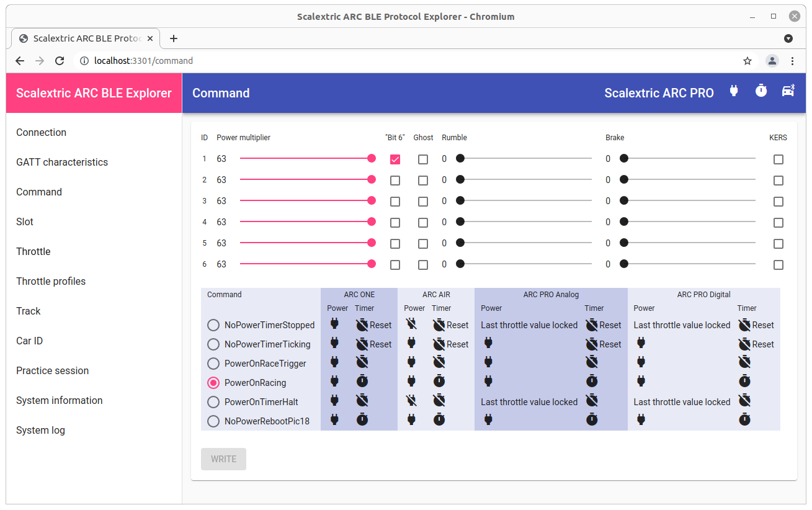Click the timer icon for NoPowerRebootPic18 under ARC PRO Digital
Viewport: 812px width, 510px height.
(x=744, y=419)
